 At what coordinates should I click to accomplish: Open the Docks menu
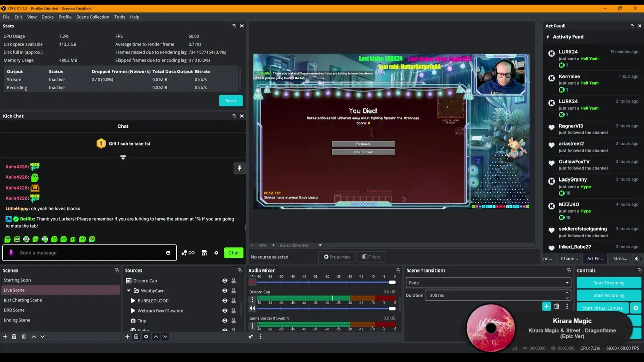(x=47, y=17)
